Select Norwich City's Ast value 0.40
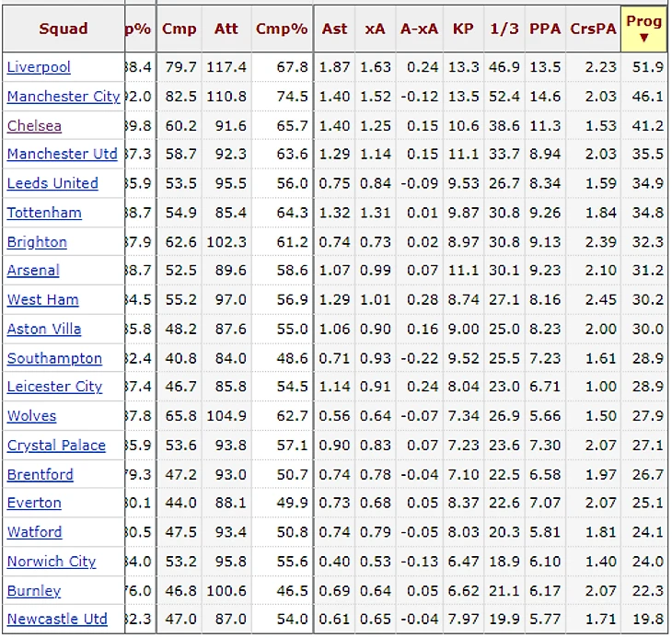Image resolution: width=672 pixels, height=638 pixels. (x=334, y=562)
